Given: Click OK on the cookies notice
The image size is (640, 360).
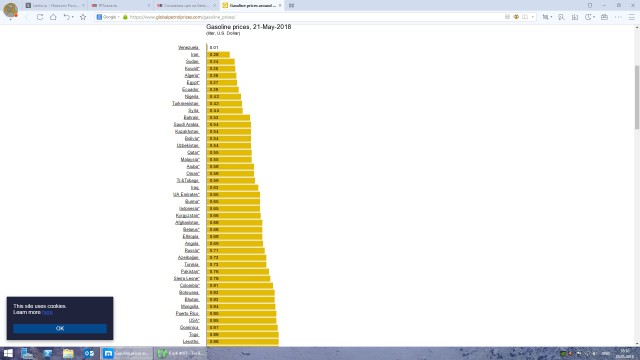Looking at the screenshot, I should pos(60,328).
